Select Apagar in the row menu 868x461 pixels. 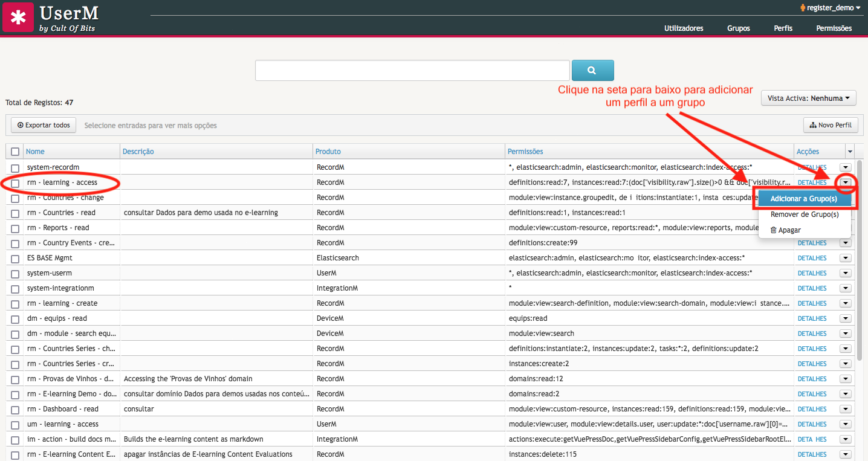point(805,230)
